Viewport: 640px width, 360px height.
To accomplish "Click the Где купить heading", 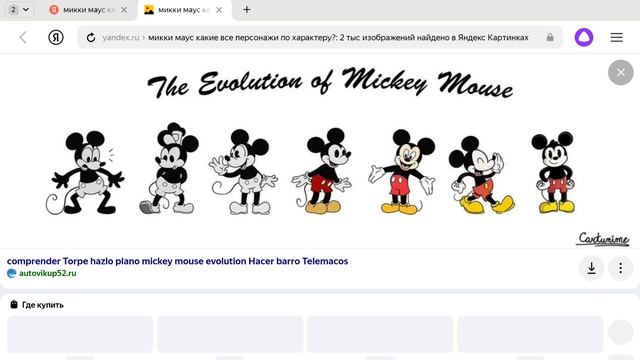I will pos(42,305).
